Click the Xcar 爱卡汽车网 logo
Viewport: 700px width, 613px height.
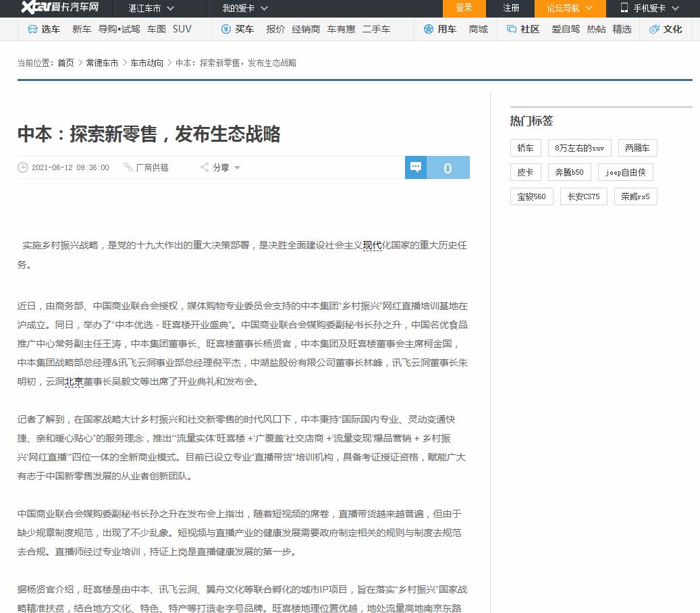pyautogui.click(x=60, y=7)
